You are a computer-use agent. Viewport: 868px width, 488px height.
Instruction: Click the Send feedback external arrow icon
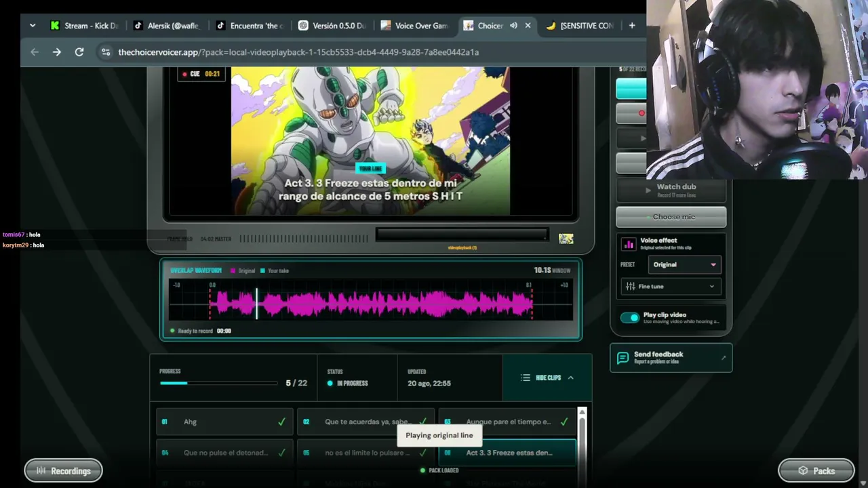click(723, 357)
